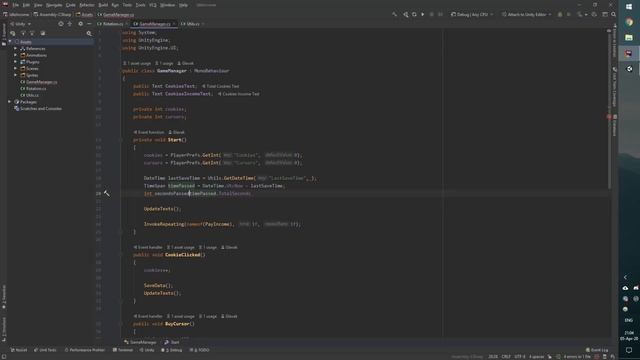640x360 pixels.
Task: Click the Assembly-CSharp breadcrumb
Action: pos(53,14)
